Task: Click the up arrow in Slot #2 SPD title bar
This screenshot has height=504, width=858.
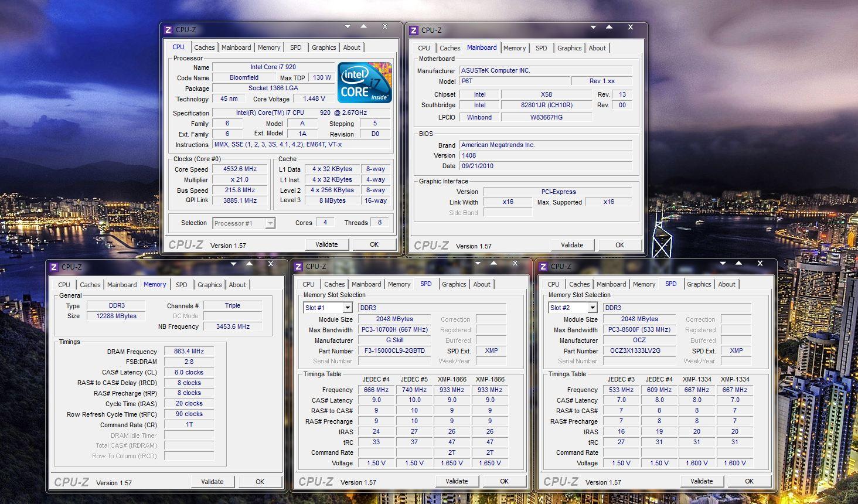Action: tap(739, 263)
